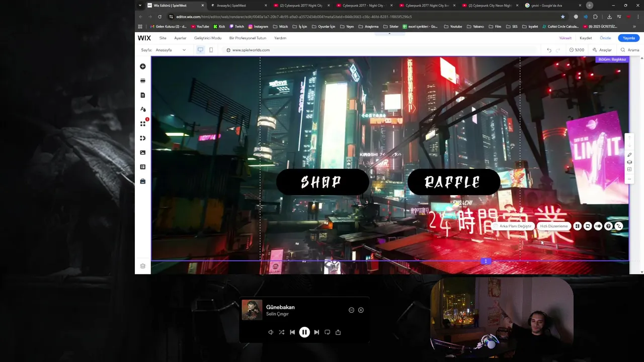The height and width of the screenshot is (362, 644).
Task: Open the Layers panel icon
Action: (x=143, y=266)
